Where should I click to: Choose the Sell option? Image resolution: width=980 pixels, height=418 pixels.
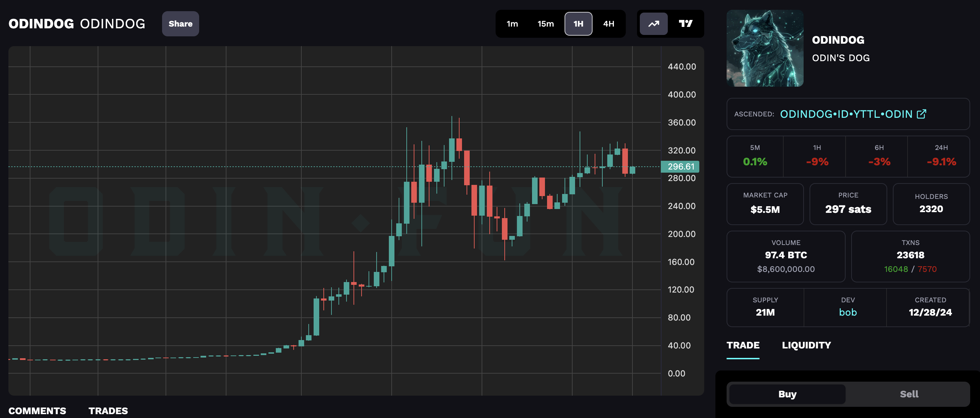[909, 394]
